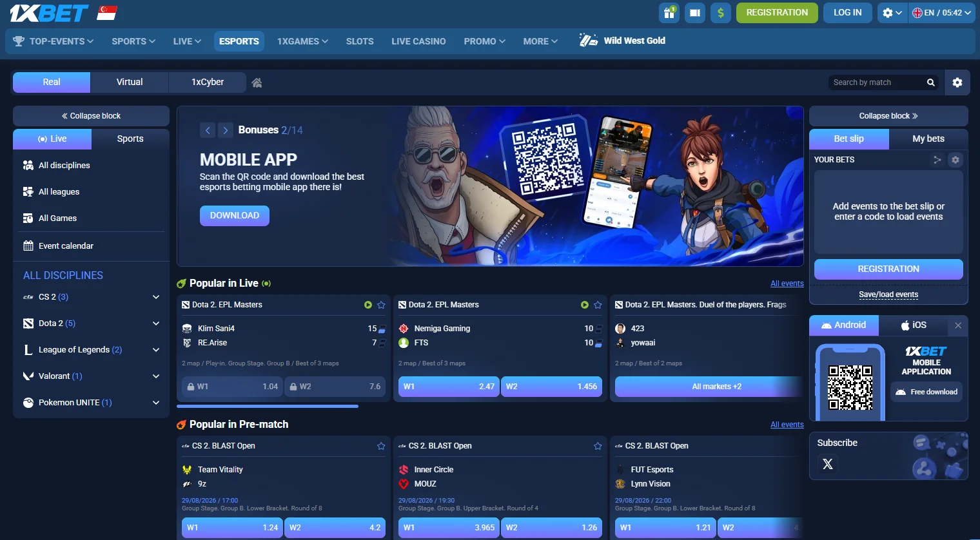Open the coupon ticket icon in header
The image size is (980, 540).
tap(695, 13)
